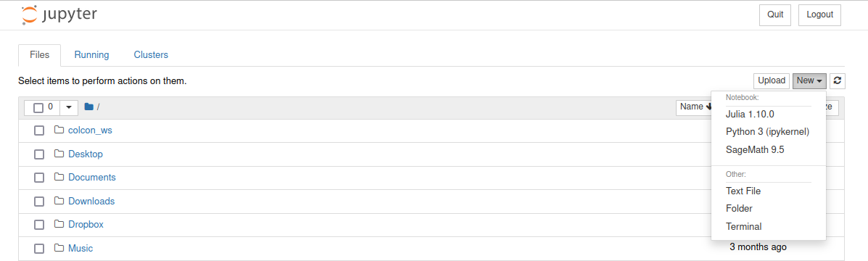This screenshot has width=868, height=261.
Task: Open the selection type dropdown arrow
Action: (x=69, y=107)
